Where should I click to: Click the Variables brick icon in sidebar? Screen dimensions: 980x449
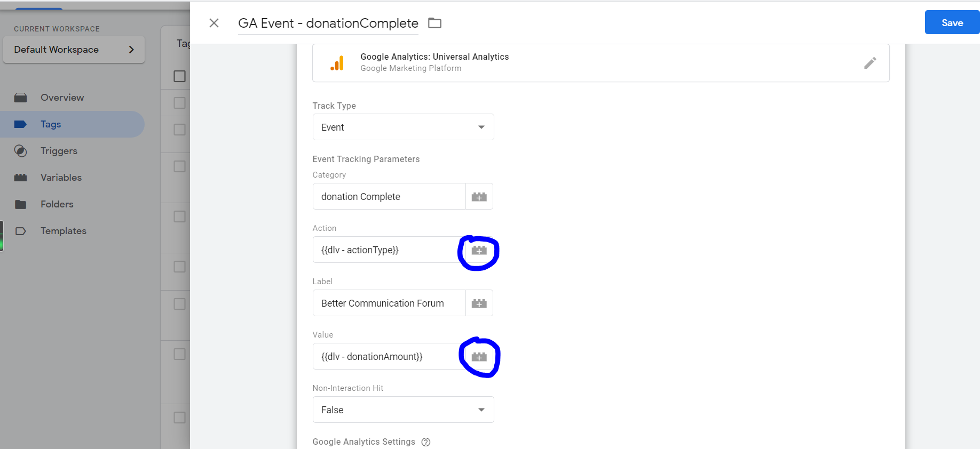coord(20,178)
